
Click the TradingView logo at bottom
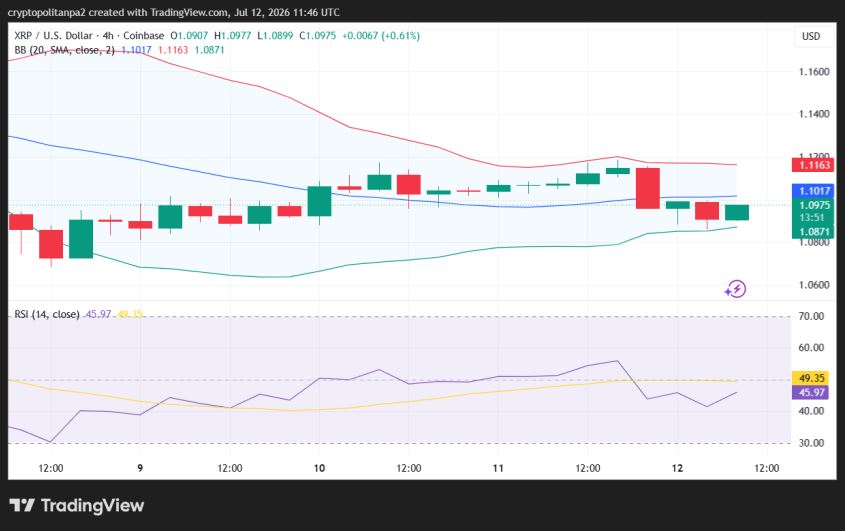(77, 506)
